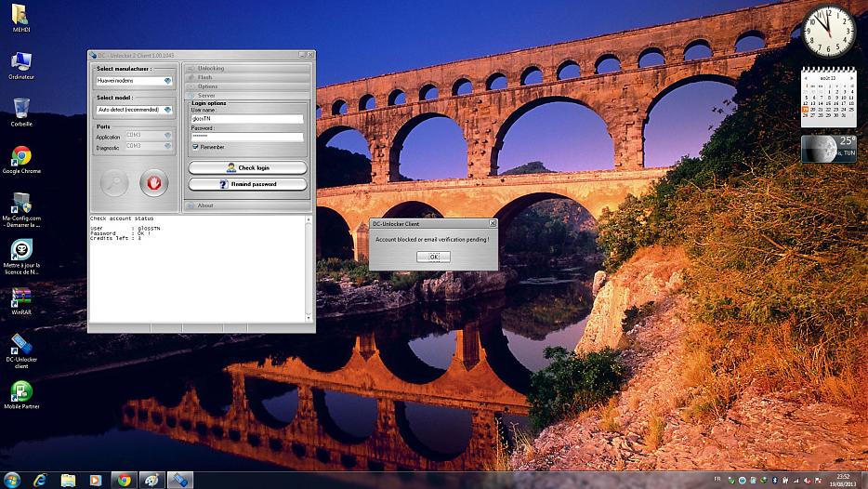
Task: Expand the Unlocking section
Action: click(x=246, y=68)
